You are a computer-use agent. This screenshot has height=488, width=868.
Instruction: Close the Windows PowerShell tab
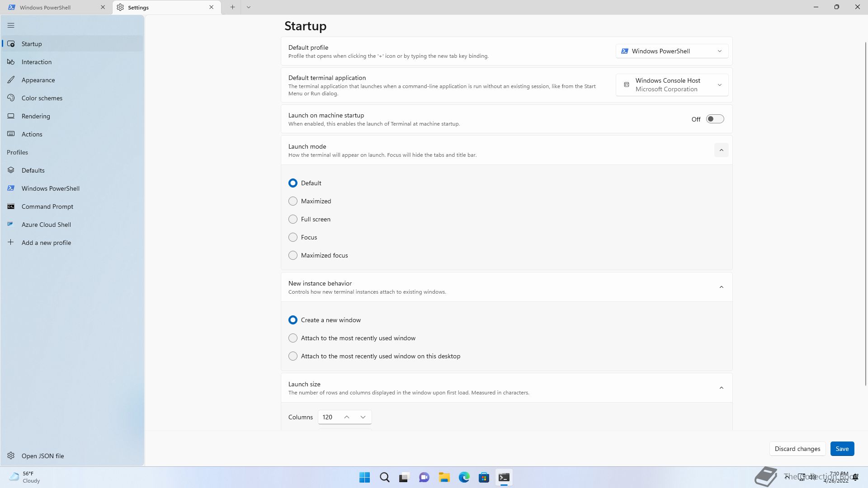103,7
